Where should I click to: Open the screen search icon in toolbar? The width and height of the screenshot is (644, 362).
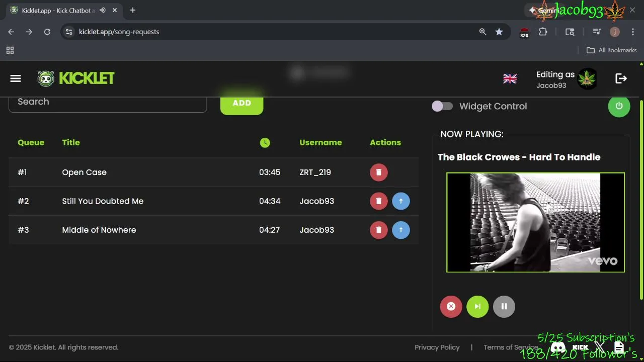(x=570, y=32)
